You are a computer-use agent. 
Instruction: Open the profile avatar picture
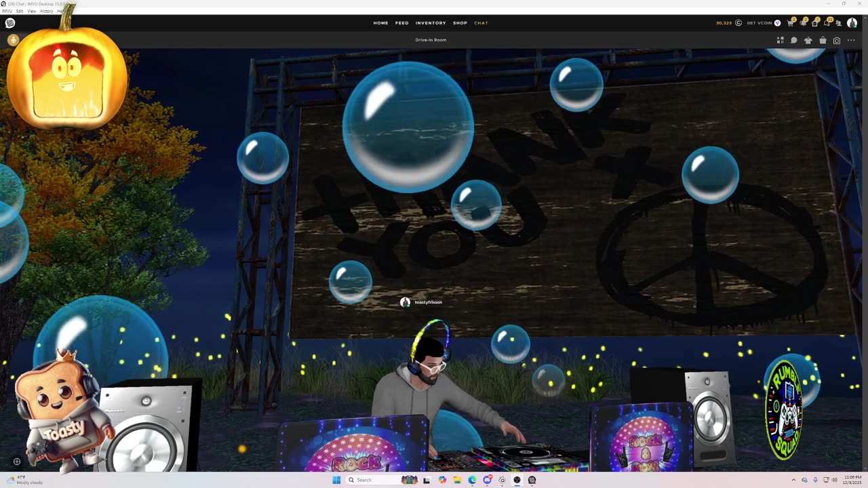(x=852, y=23)
